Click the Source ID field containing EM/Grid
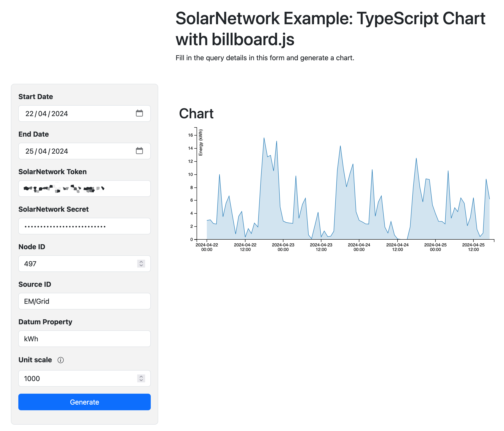 84,301
